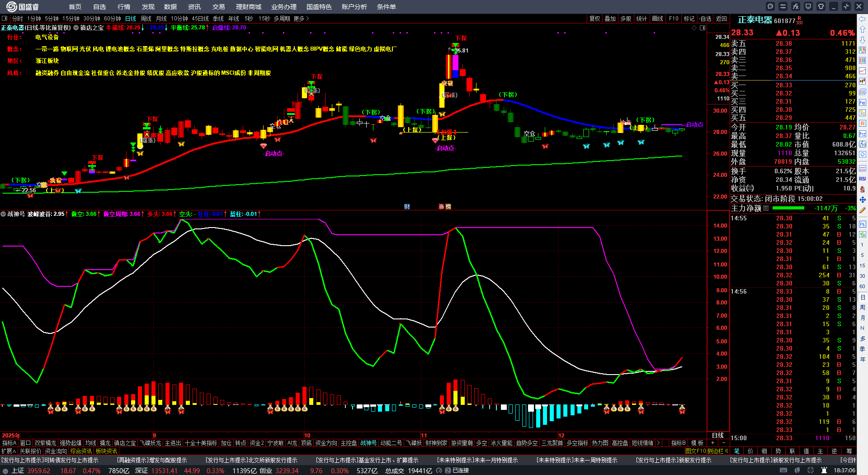Select the 飞碟妖龙 indicator tab
This screenshot has width=868, height=475.
click(x=150, y=443)
